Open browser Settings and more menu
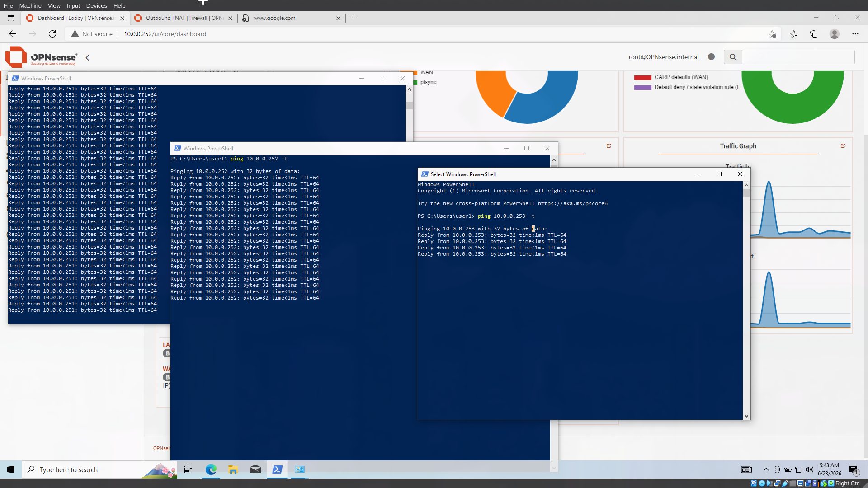The width and height of the screenshot is (868, 488). pos(855,34)
